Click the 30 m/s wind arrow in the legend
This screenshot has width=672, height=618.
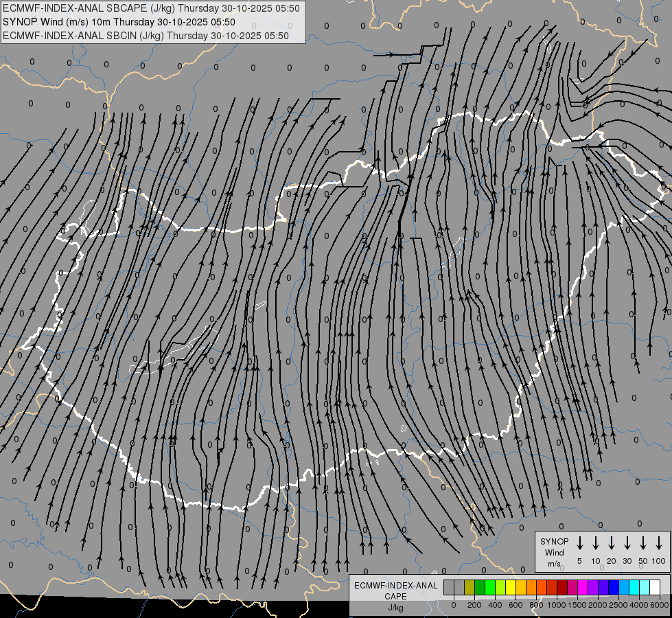(627, 543)
